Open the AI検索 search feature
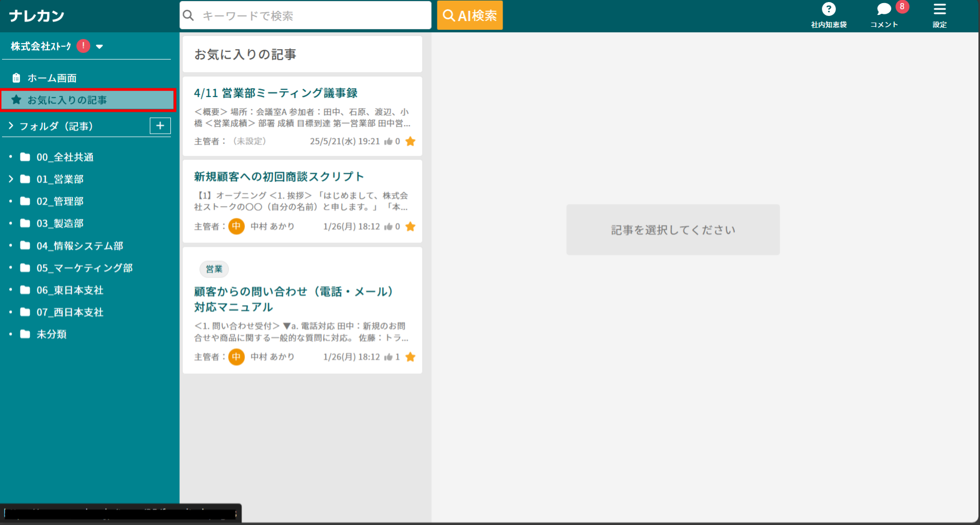Screen dimensions: 980x525 click(x=469, y=15)
